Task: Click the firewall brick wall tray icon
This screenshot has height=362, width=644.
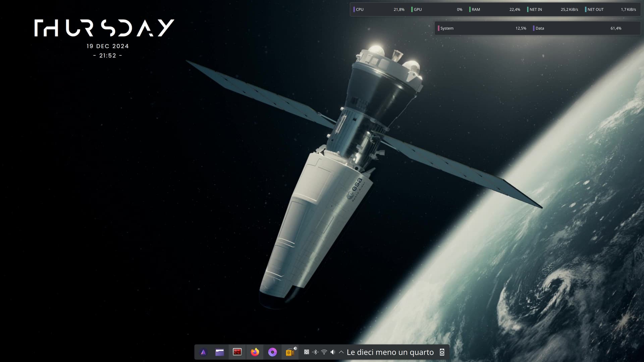Action: pos(307,352)
